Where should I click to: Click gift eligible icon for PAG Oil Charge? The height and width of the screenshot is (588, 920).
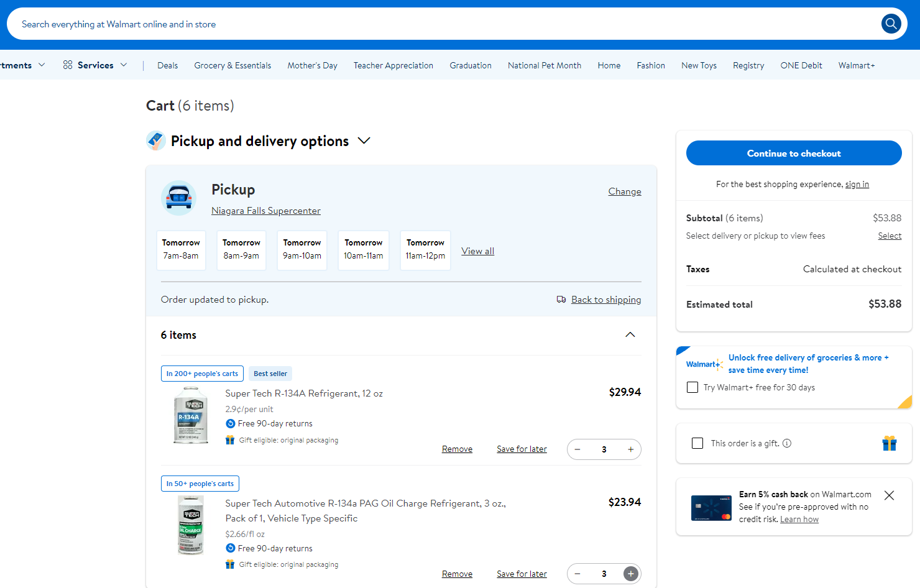point(230,564)
